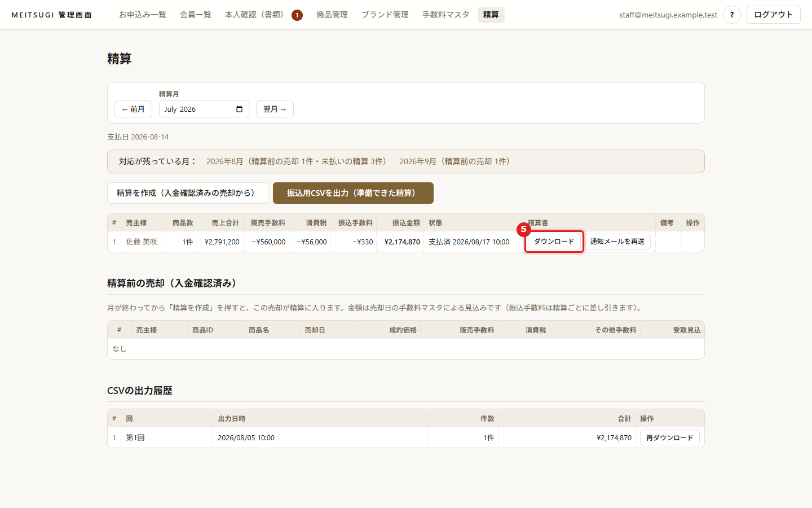Click 支払日 2026-08-14 text
812x508 pixels.
point(138,137)
